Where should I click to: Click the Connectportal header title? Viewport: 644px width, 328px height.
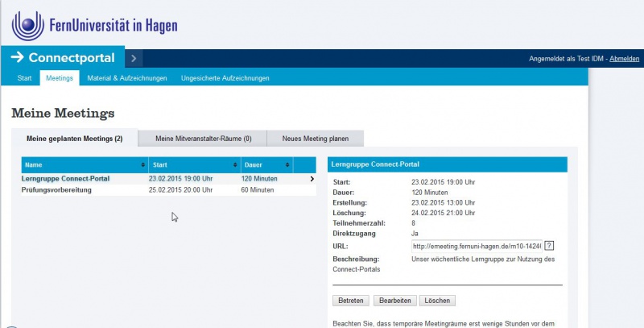click(72, 57)
